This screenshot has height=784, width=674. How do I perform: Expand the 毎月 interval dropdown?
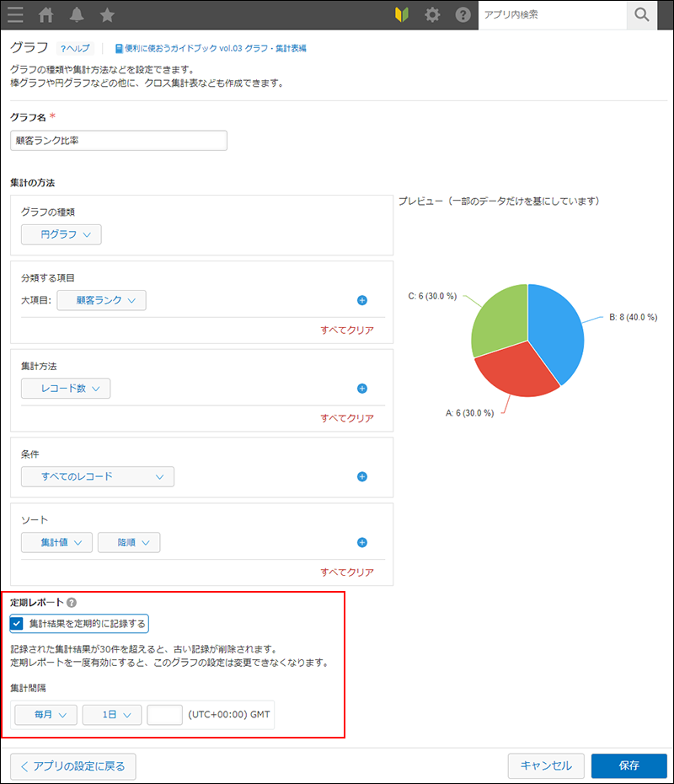[x=46, y=714]
